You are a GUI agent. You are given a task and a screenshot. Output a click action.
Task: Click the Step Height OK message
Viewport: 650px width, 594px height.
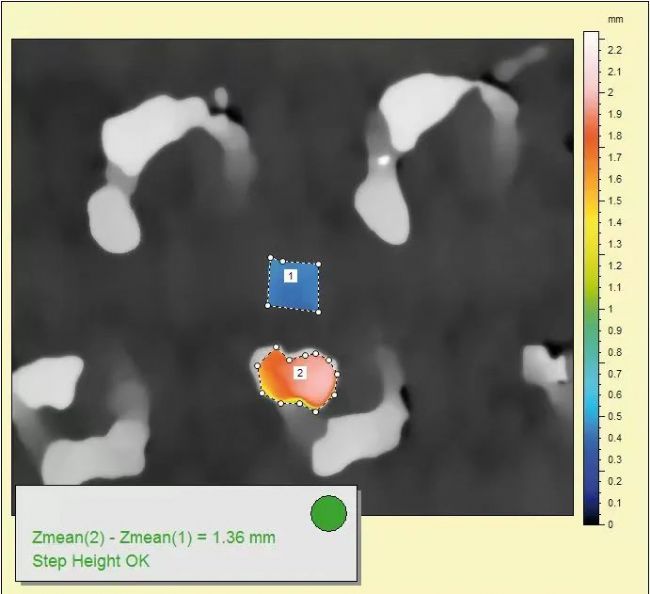point(91,561)
